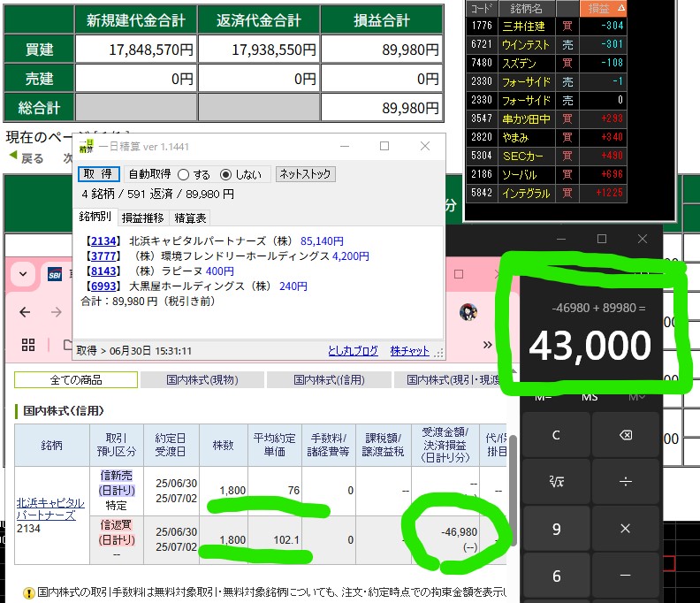The width and height of the screenshot is (700, 603).
Task: Select the 串カツ田中 row
Action: [x=546, y=118]
